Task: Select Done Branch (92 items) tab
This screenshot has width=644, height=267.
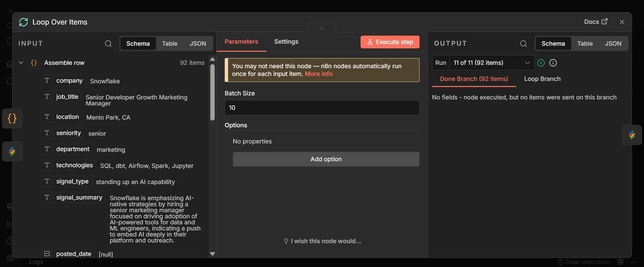Action: click(x=474, y=79)
